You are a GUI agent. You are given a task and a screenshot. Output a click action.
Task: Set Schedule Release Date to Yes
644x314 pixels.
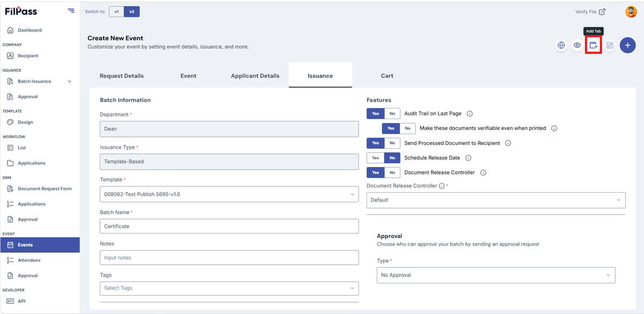(x=376, y=158)
